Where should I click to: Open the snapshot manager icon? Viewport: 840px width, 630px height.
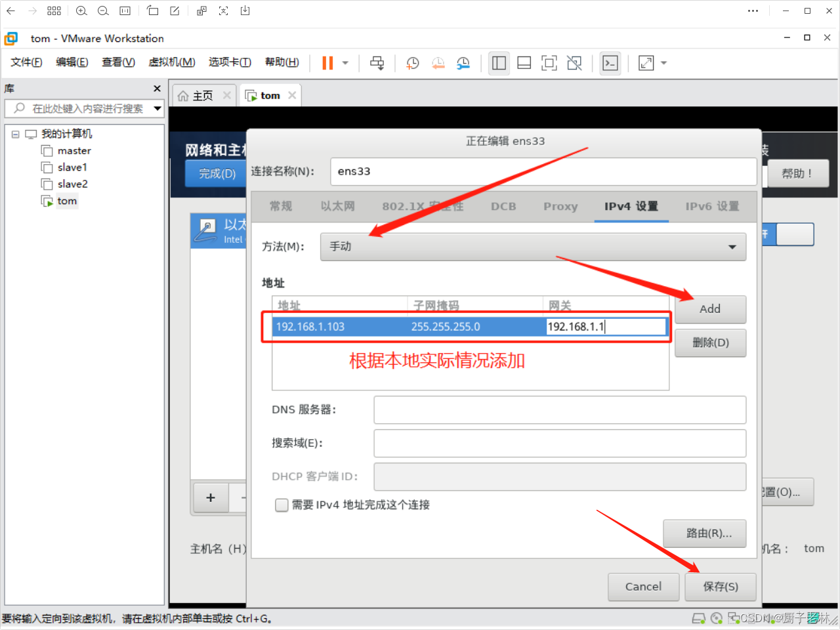coord(463,63)
